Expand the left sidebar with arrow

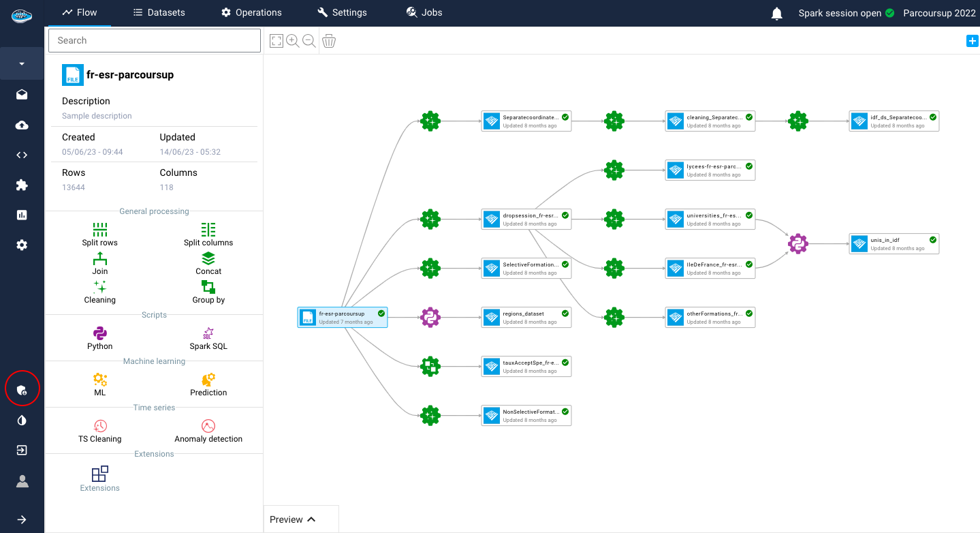[x=22, y=519]
